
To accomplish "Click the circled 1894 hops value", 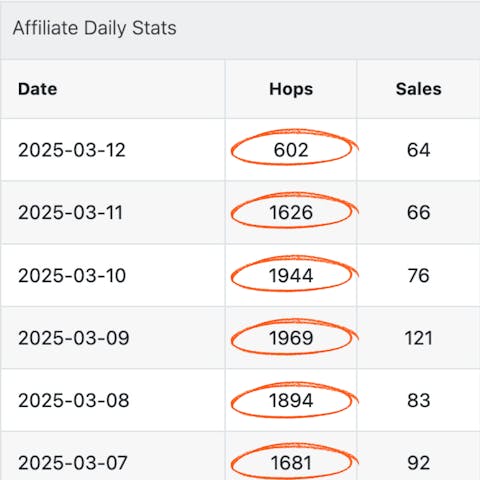I will coord(291,400).
